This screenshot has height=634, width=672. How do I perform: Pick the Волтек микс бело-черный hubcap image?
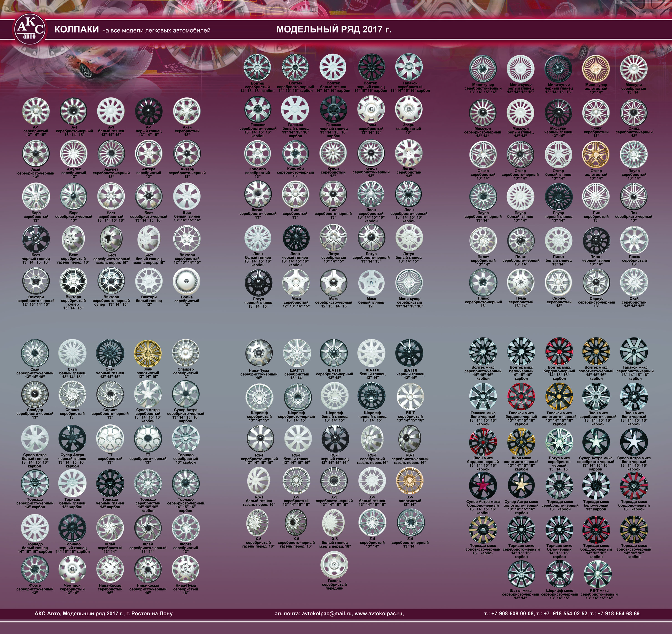tap(521, 351)
